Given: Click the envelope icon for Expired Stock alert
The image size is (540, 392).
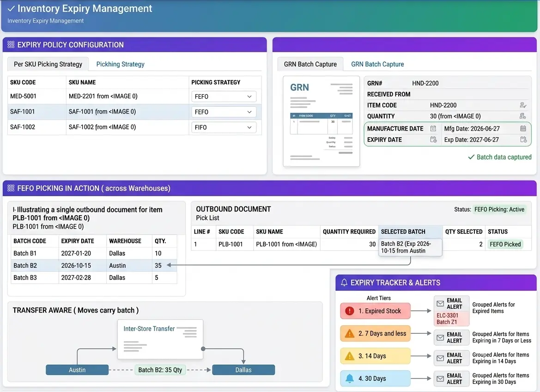Looking at the screenshot, I should pyautogui.click(x=440, y=303).
